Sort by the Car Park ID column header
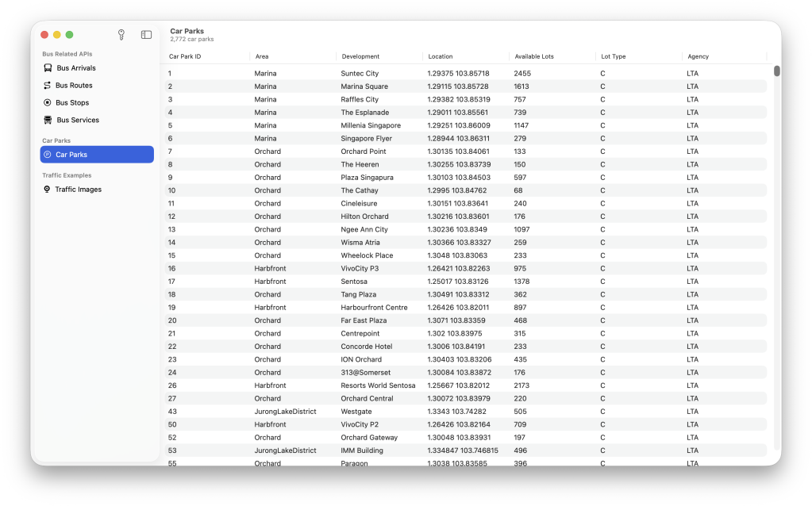The height and width of the screenshot is (506, 812). [185, 56]
